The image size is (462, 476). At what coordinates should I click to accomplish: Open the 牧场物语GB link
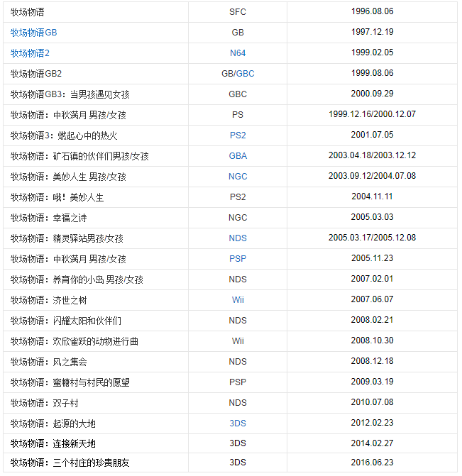(34, 33)
